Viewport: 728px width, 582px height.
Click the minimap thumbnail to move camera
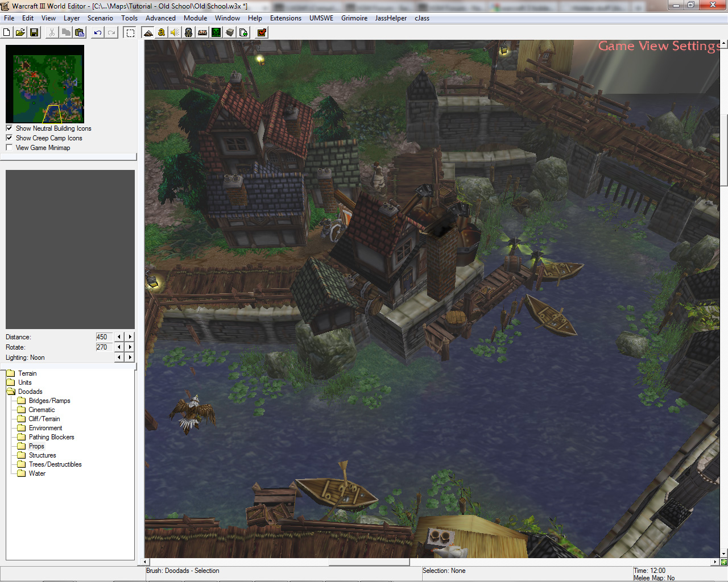[x=45, y=84]
